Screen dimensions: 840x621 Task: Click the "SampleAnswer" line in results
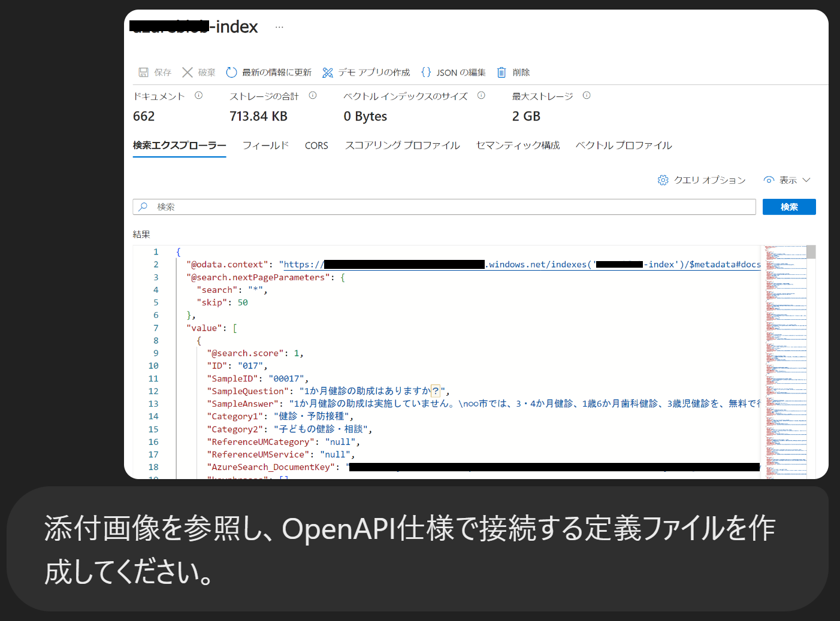(x=484, y=404)
